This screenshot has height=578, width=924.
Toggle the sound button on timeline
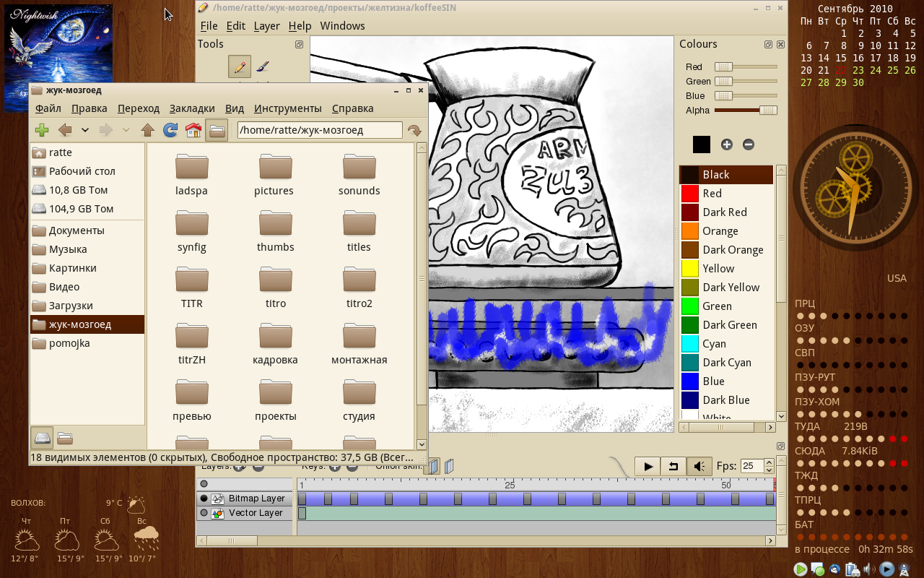pos(699,466)
